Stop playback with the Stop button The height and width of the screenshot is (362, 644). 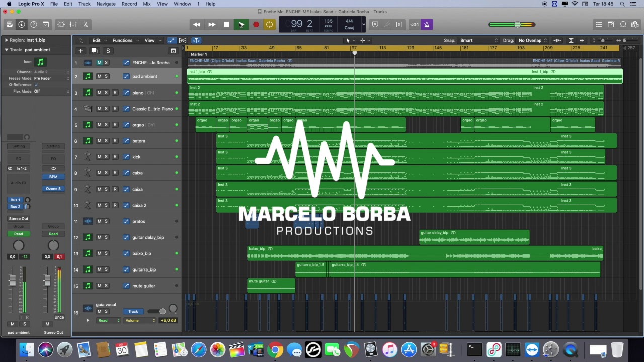[x=226, y=24]
